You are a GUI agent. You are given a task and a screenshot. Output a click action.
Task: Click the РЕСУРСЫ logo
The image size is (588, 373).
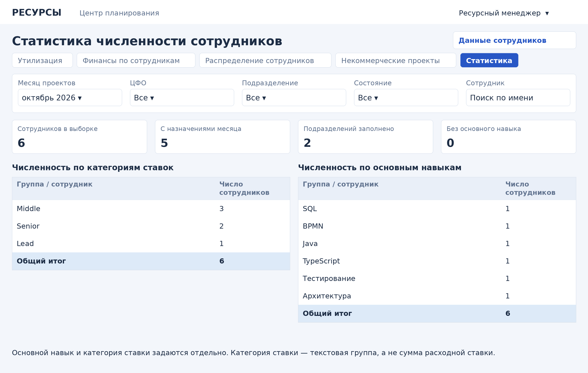coord(37,13)
